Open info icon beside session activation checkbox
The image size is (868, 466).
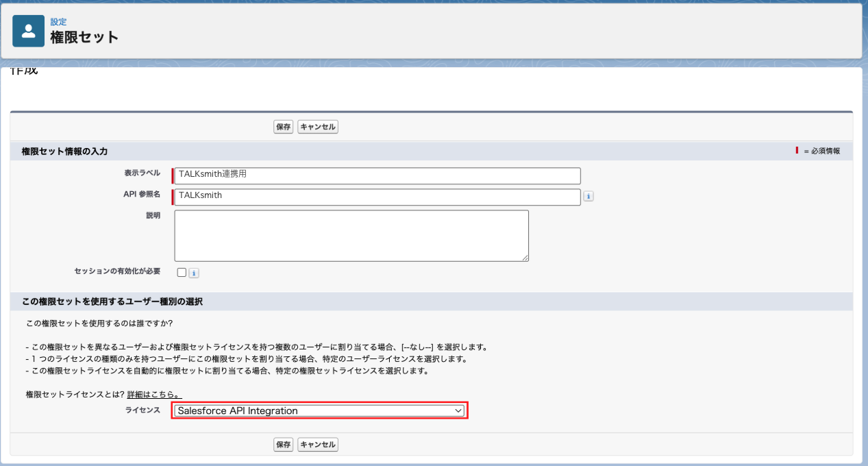point(194,273)
